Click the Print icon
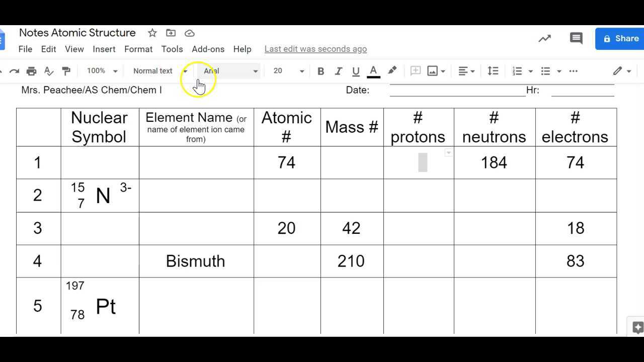 click(x=31, y=71)
